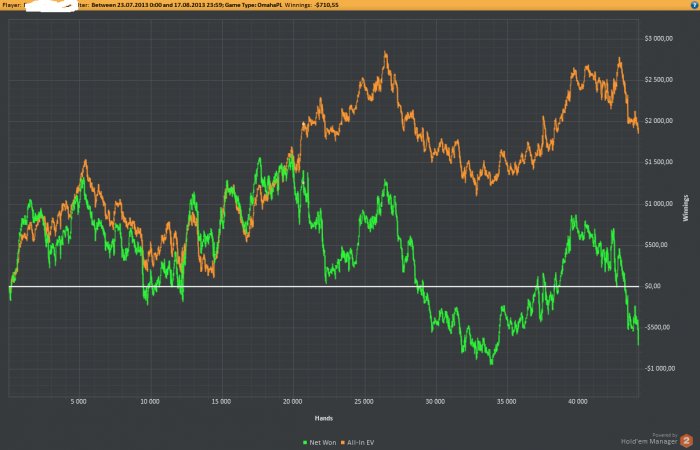
Task: Click the $3 000,00 axis label
Action: [x=658, y=38]
